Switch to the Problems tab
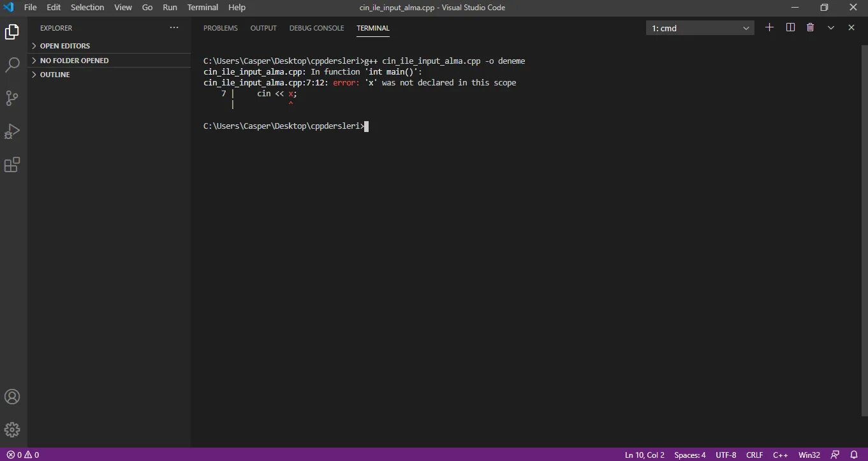Viewport: 868px width, 461px height. click(x=221, y=28)
